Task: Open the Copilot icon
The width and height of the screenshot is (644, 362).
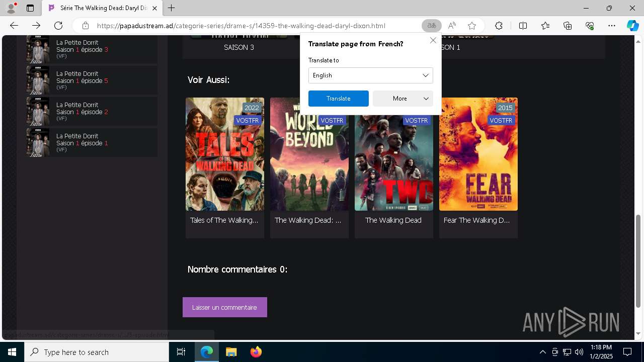Action: pyautogui.click(x=632, y=26)
